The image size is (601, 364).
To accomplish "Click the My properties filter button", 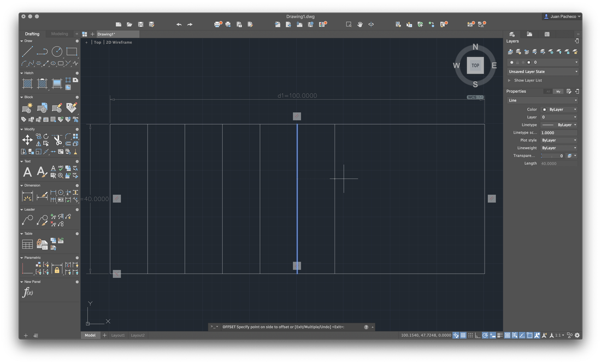I will tap(558, 92).
